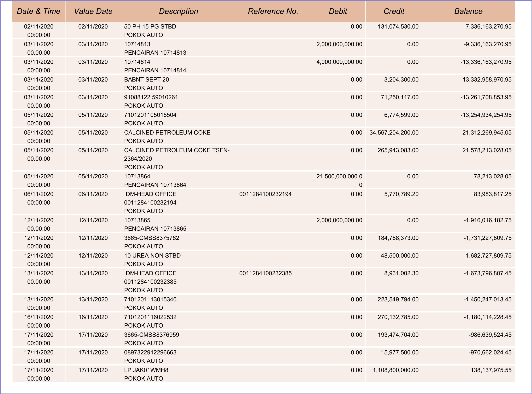
Task: Click the Credit column header
Action: (x=394, y=11)
